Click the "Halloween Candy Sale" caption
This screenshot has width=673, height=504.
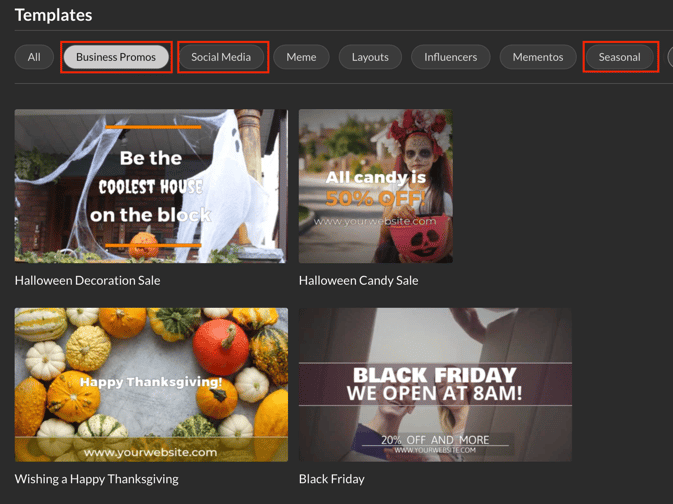point(358,281)
